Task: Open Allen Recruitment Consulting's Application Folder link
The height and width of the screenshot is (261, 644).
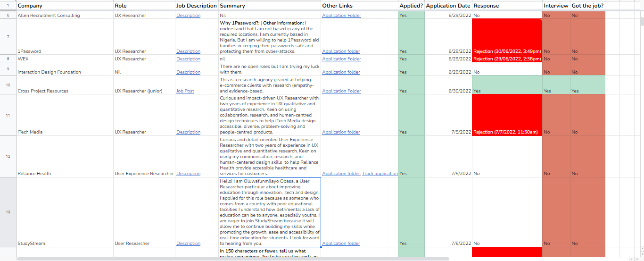Action: [341, 16]
